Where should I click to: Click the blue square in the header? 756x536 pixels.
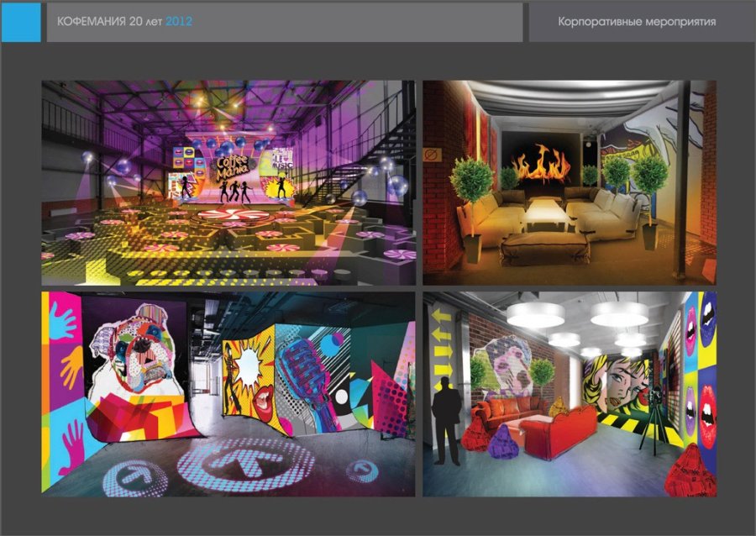tap(20, 22)
